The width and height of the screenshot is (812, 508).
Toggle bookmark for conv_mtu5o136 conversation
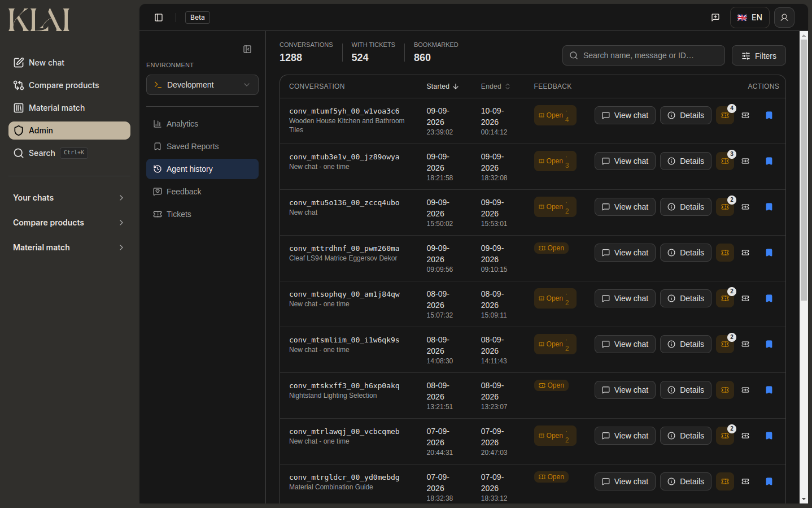click(769, 207)
